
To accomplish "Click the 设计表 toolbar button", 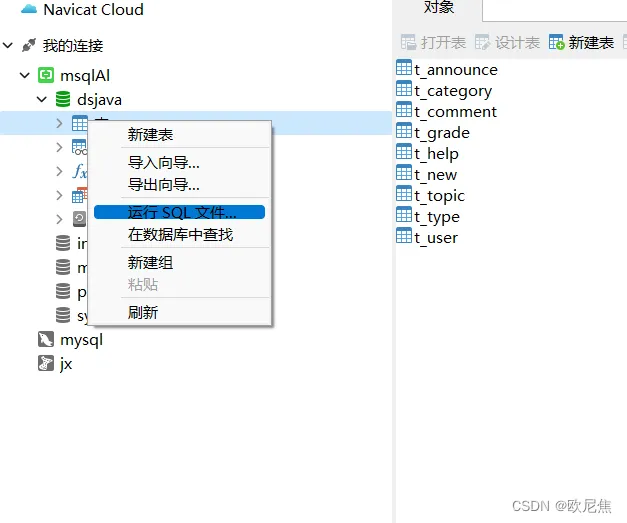I will pos(507,42).
